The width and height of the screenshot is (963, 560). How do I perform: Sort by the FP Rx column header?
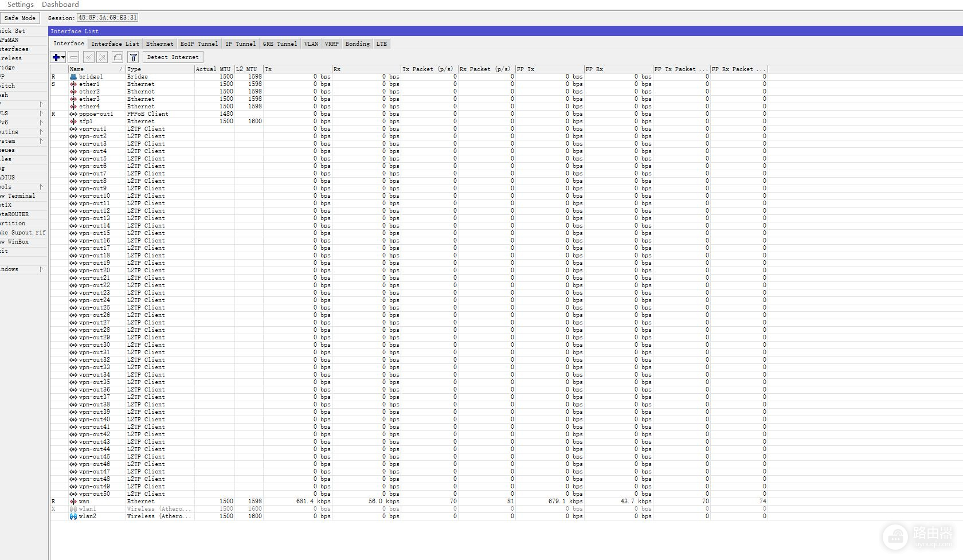coord(618,69)
